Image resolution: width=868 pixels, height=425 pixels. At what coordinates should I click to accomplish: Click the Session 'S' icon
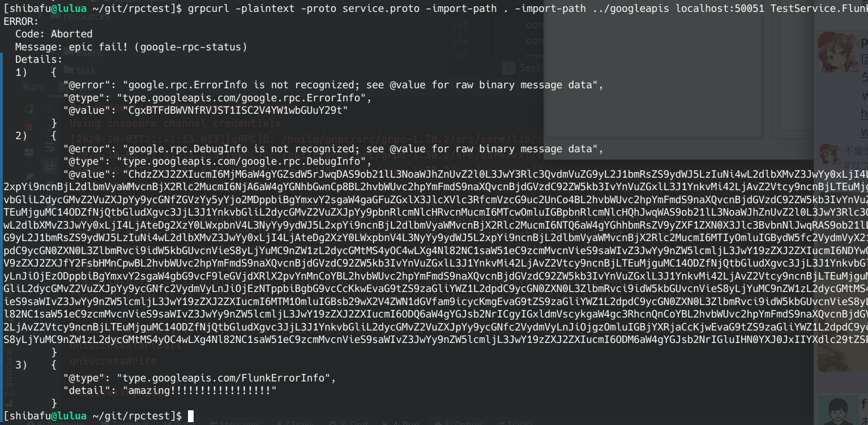pyautogui.click(x=509, y=68)
